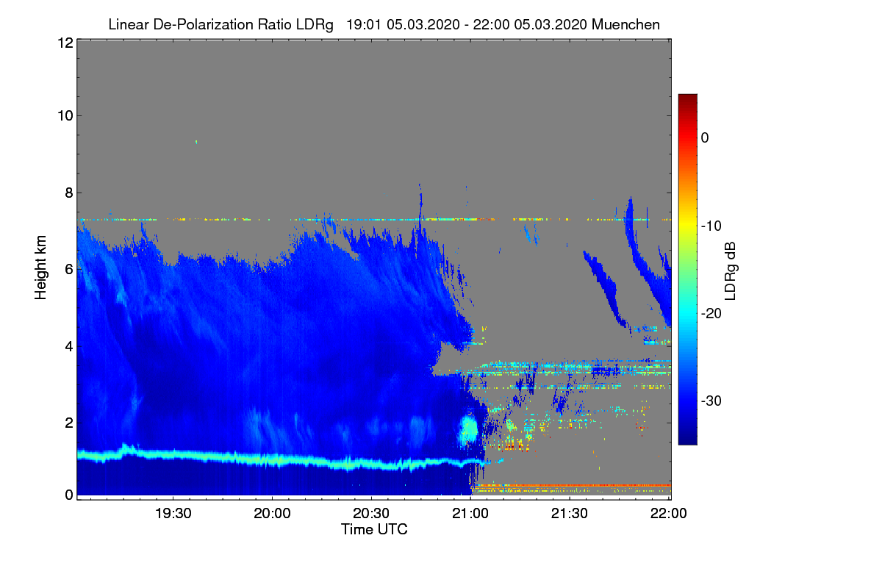Click the '22:00' time tick label
The height and width of the screenshot is (588, 882).
[668, 513]
